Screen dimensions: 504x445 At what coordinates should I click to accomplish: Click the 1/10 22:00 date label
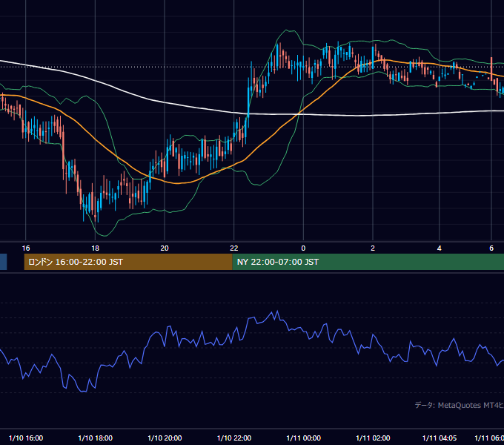(x=234, y=438)
